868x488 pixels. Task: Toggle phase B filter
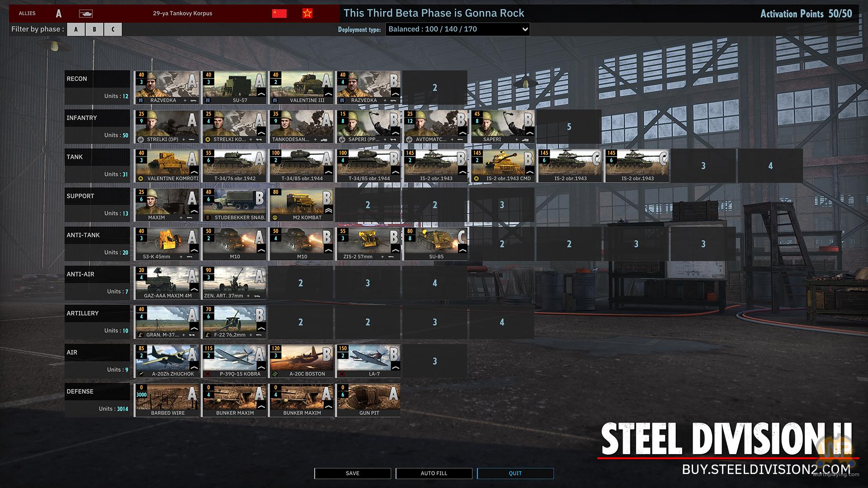(94, 29)
